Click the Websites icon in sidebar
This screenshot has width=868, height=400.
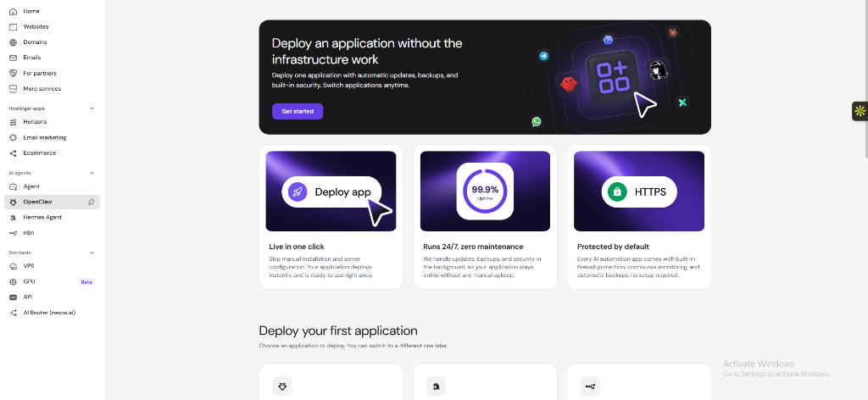[14, 26]
